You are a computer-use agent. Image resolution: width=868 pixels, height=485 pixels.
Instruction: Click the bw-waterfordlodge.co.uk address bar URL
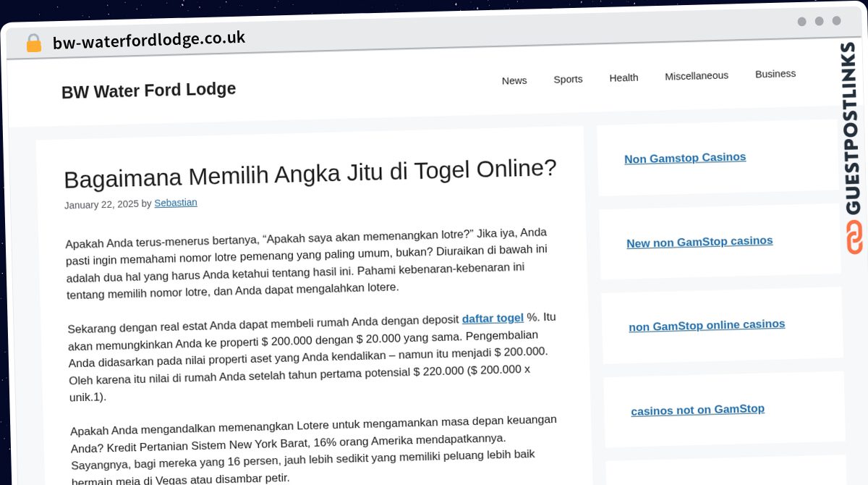(x=149, y=40)
